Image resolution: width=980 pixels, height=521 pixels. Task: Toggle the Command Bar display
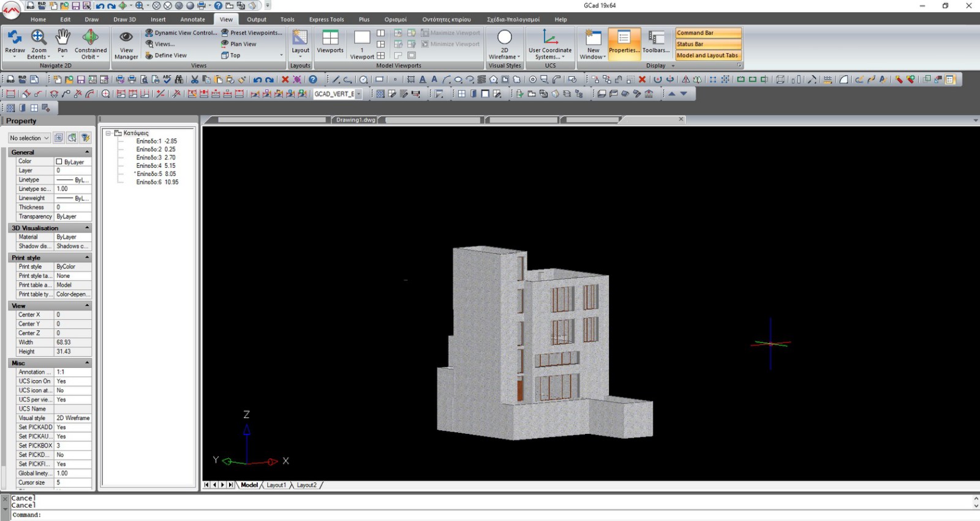coord(708,32)
